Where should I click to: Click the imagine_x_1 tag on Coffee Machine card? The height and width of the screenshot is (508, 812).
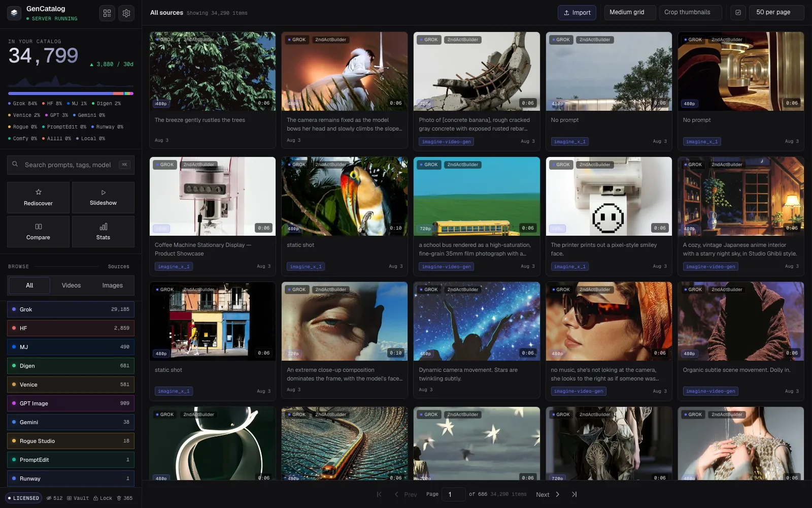[174, 267]
